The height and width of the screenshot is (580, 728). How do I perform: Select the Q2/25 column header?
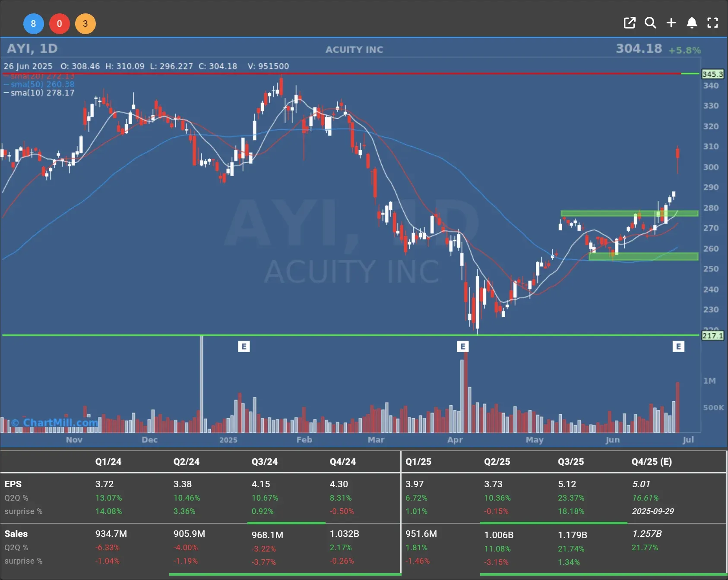(x=497, y=462)
